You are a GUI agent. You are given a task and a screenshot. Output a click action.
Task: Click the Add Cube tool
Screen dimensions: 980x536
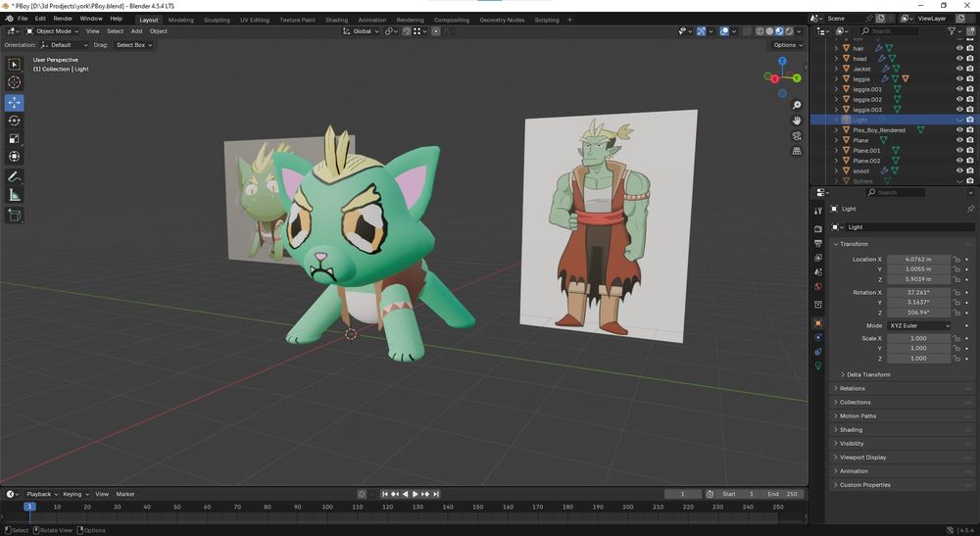pyautogui.click(x=15, y=216)
